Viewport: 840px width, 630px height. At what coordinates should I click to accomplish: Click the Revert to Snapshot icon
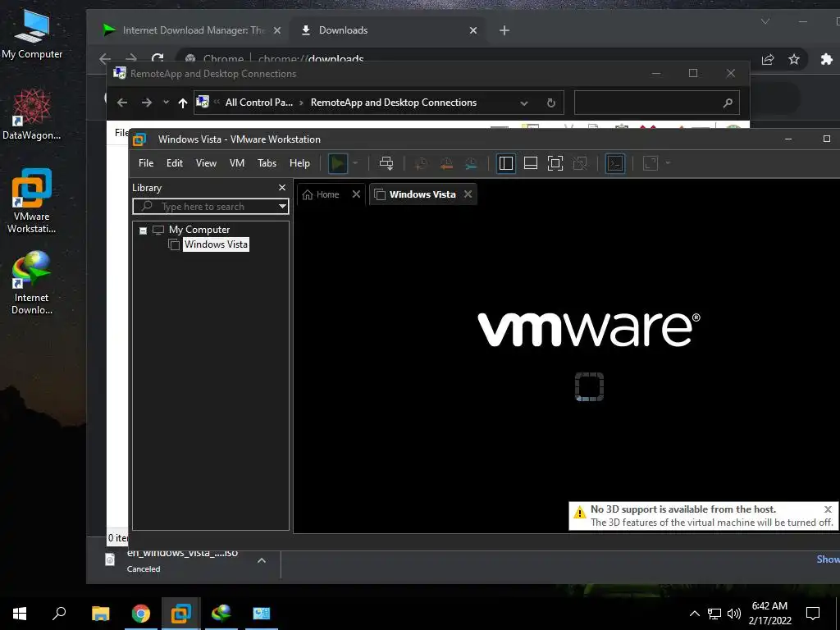445,163
